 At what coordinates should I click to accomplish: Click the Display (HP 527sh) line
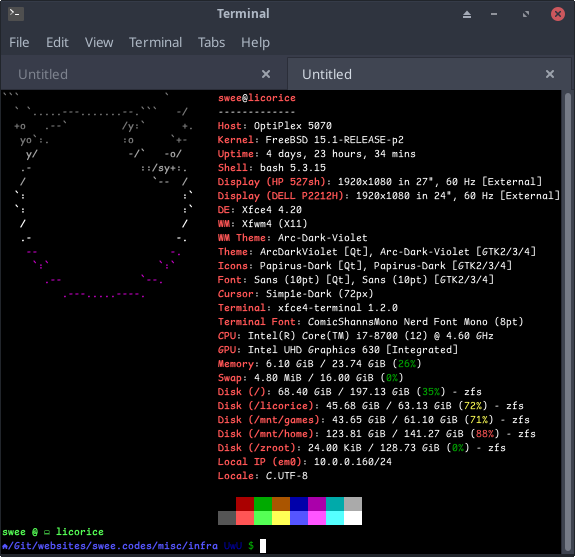(x=380, y=182)
